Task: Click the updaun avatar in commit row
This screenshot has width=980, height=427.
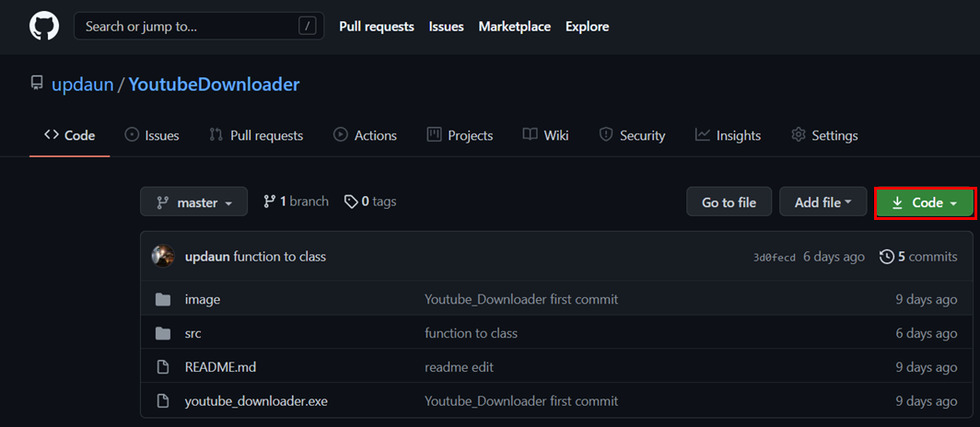Action: pos(163,256)
